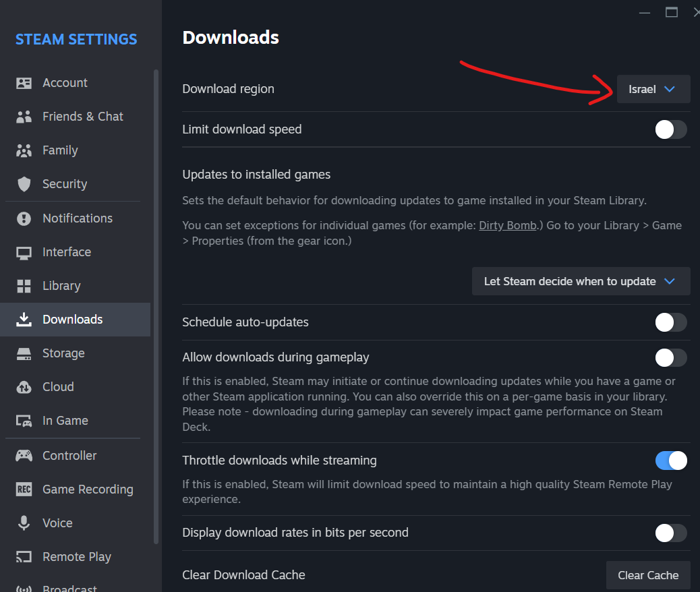Select the highlighted Downloads sidebar item
The width and height of the screenshot is (700, 592).
(75, 320)
